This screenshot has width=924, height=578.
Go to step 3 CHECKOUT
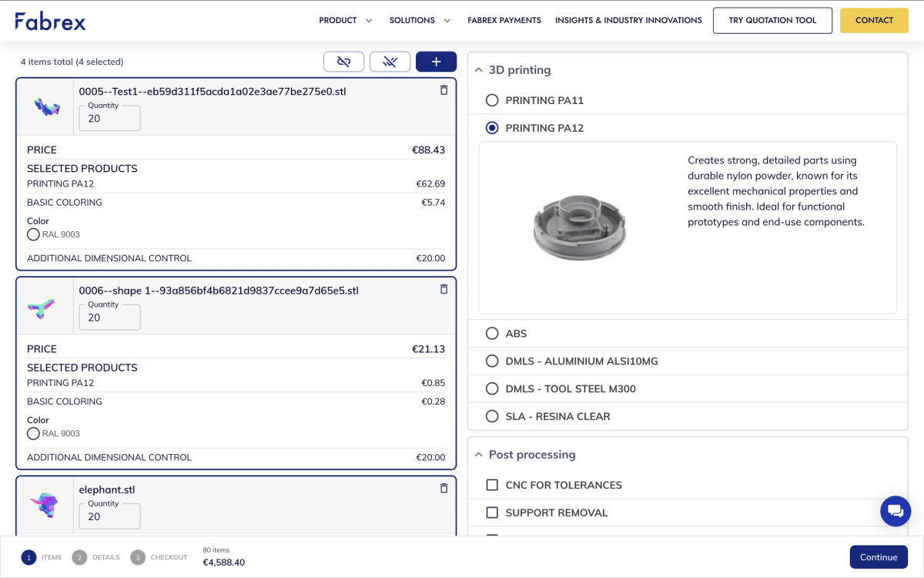coord(159,557)
